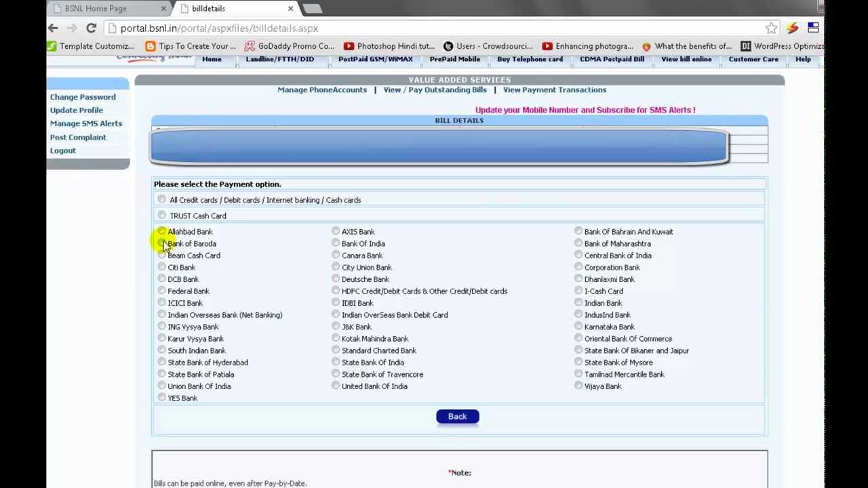Screen dimensions: 868x488
Task: Pick the I-Cash Card option
Action: tap(578, 290)
